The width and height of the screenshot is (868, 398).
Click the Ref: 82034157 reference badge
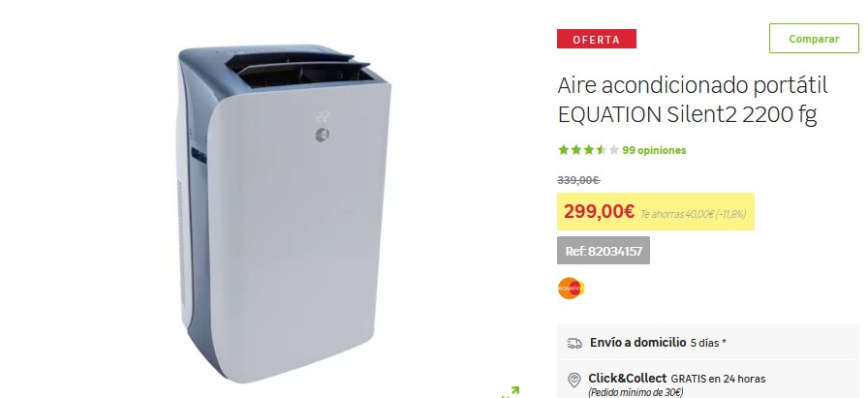pyautogui.click(x=603, y=251)
